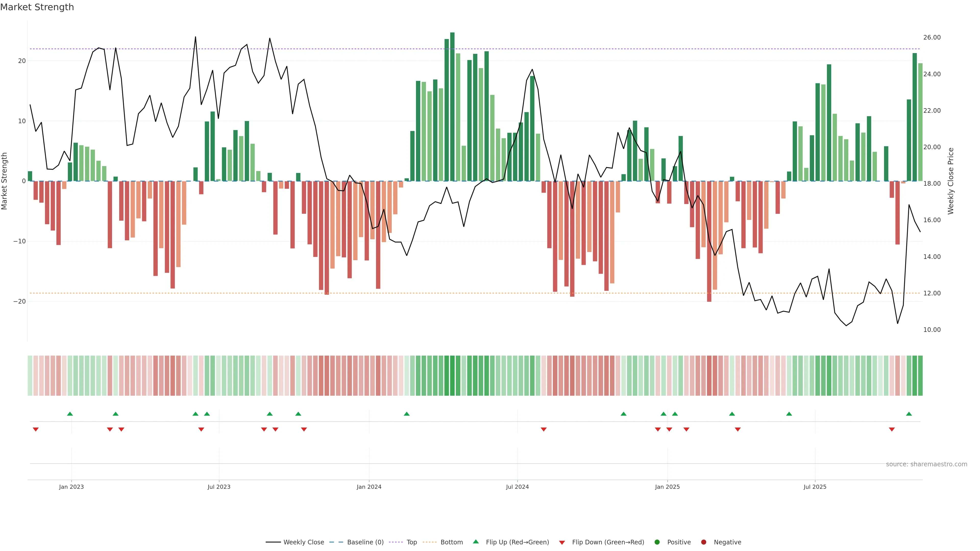This screenshot has height=551, width=980.
Task: Click the Positive green circle legend icon
Action: [x=657, y=542]
